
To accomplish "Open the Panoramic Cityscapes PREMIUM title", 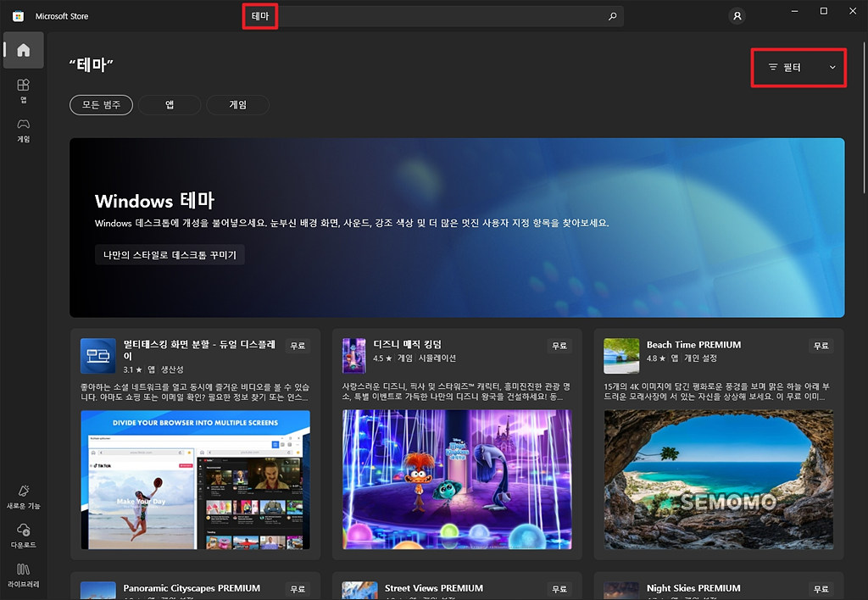I will [192, 588].
